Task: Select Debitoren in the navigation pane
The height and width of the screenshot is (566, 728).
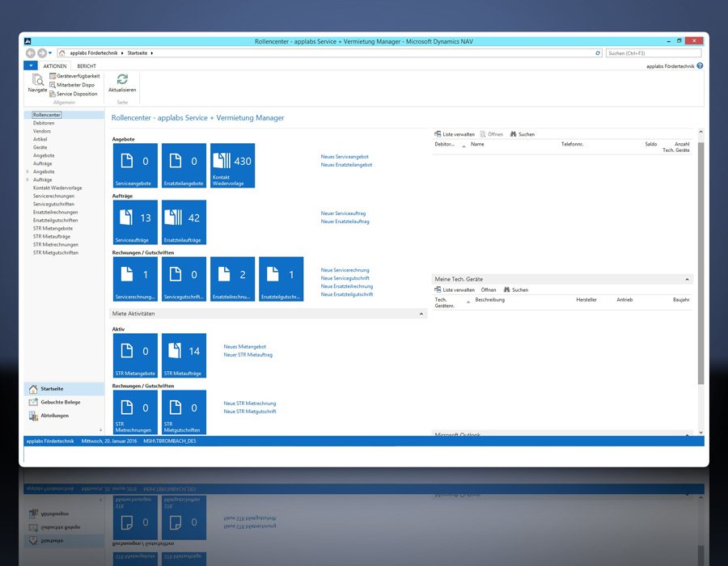Action: pyautogui.click(x=44, y=123)
